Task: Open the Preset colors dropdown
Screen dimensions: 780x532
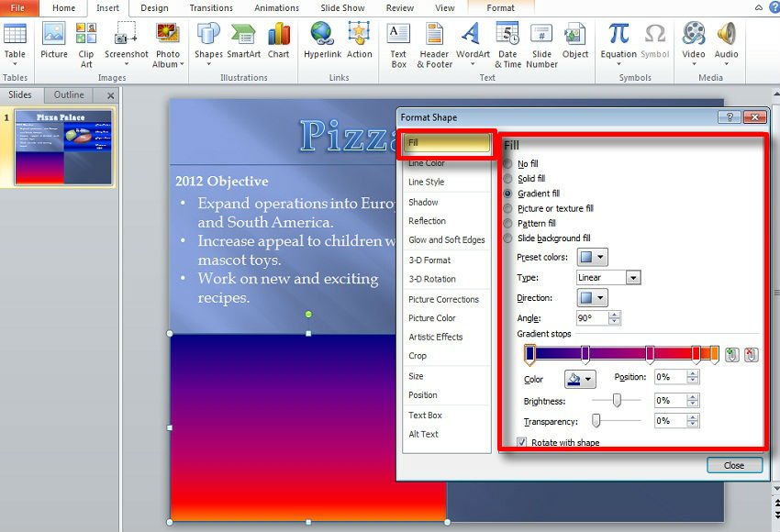Action: [x=592, y=258]
